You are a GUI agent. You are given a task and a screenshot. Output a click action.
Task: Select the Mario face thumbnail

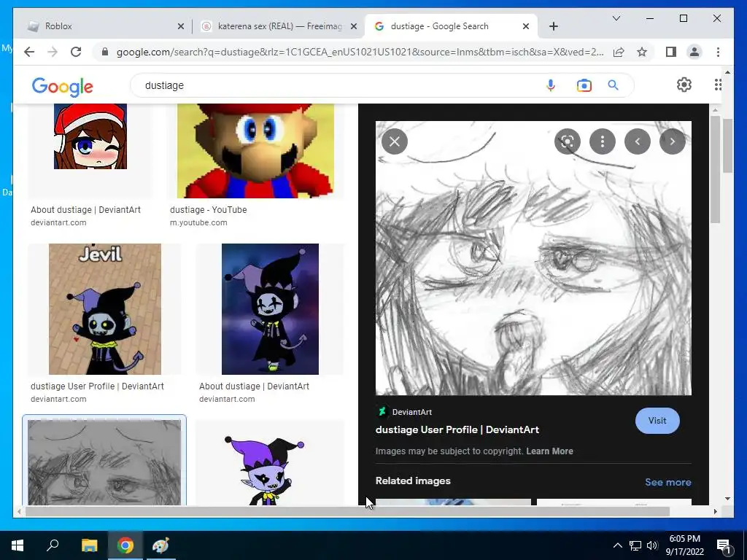coord(255,150)
